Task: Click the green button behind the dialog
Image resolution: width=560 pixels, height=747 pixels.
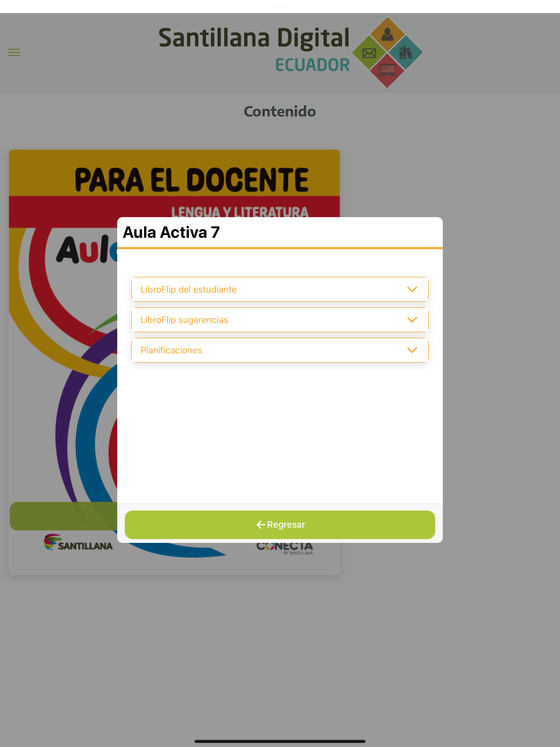Action: click(x=63, y=516)
